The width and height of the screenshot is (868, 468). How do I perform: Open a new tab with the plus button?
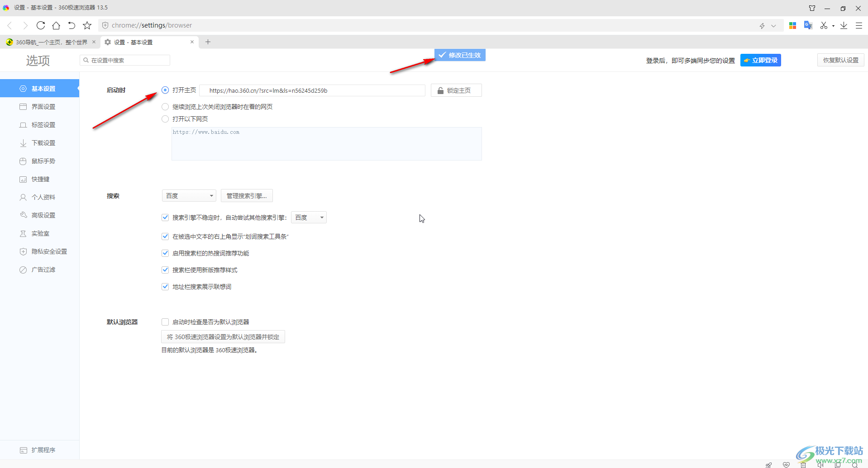tap(208, 42)
